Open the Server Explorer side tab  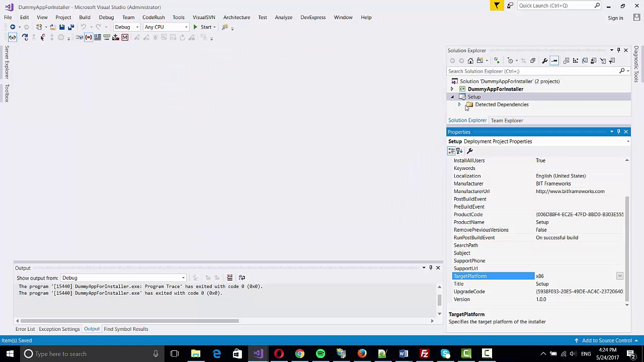[x=7, y=62]
